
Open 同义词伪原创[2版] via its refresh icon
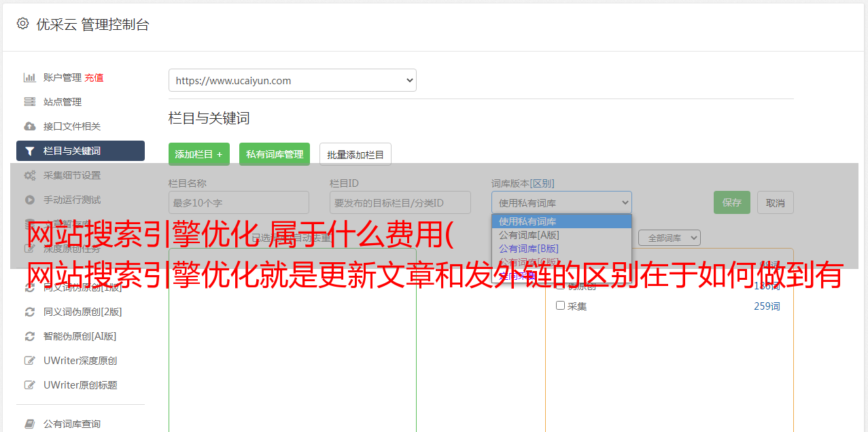[30, 312]
